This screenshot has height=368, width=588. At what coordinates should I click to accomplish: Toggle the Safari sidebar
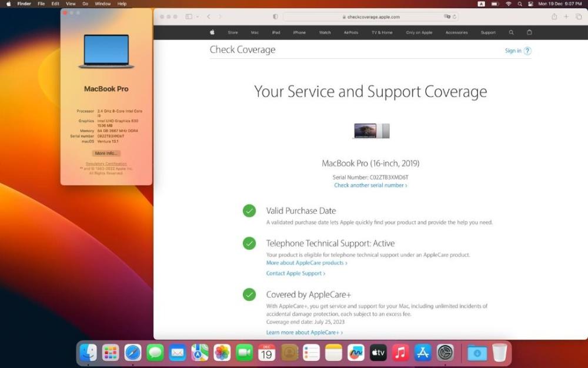(x=189, y=16)
